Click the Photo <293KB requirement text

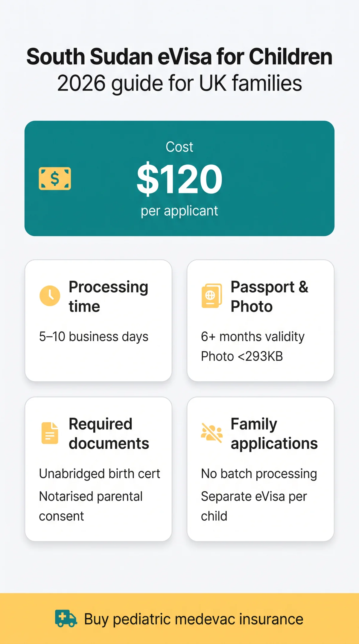click(242, 356)
